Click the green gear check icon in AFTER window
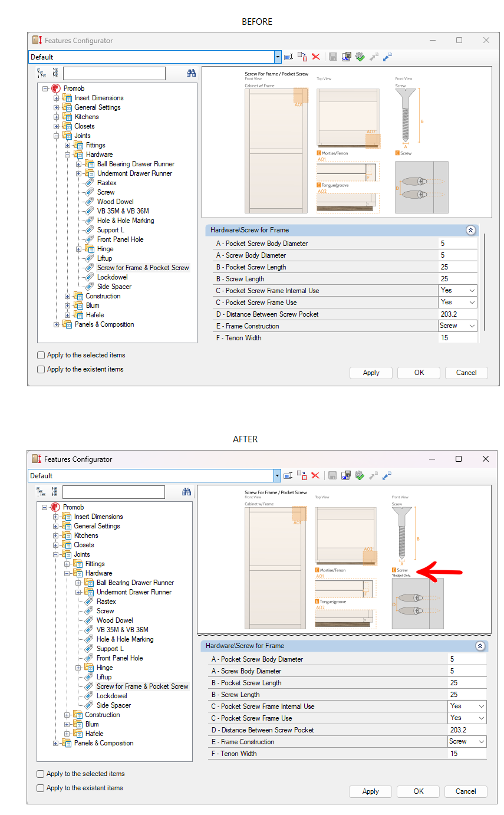This screenshot has height=815, width=504. click(360, 475)
